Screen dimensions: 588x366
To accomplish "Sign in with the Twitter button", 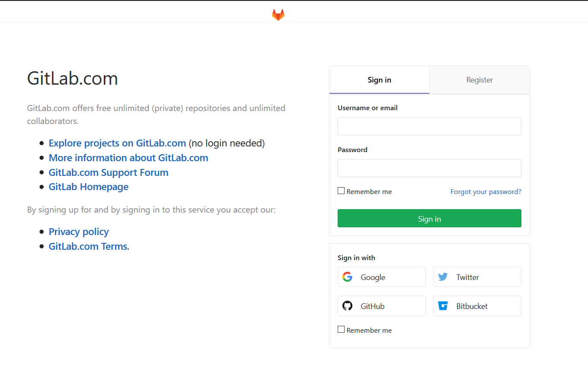I will coord(477,277).
